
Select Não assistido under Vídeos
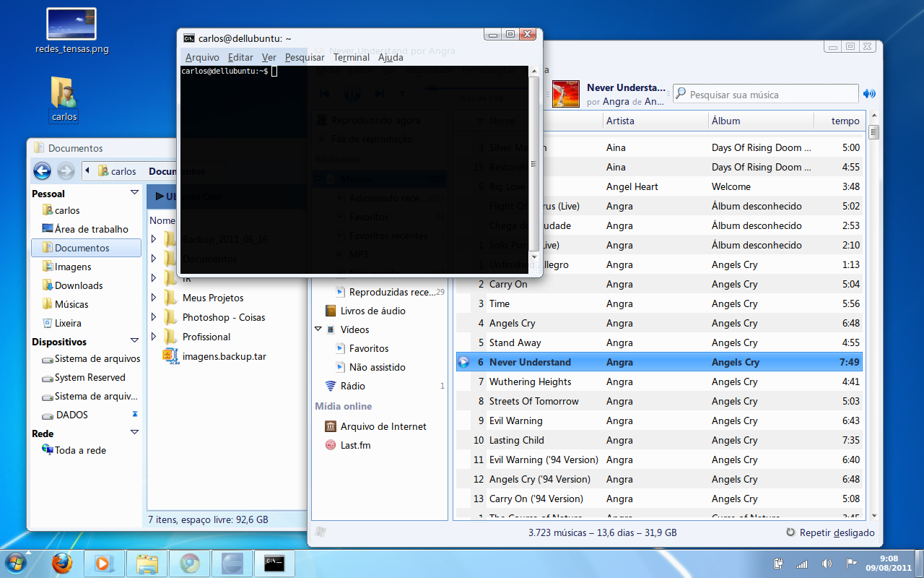(x=371, y=367)
